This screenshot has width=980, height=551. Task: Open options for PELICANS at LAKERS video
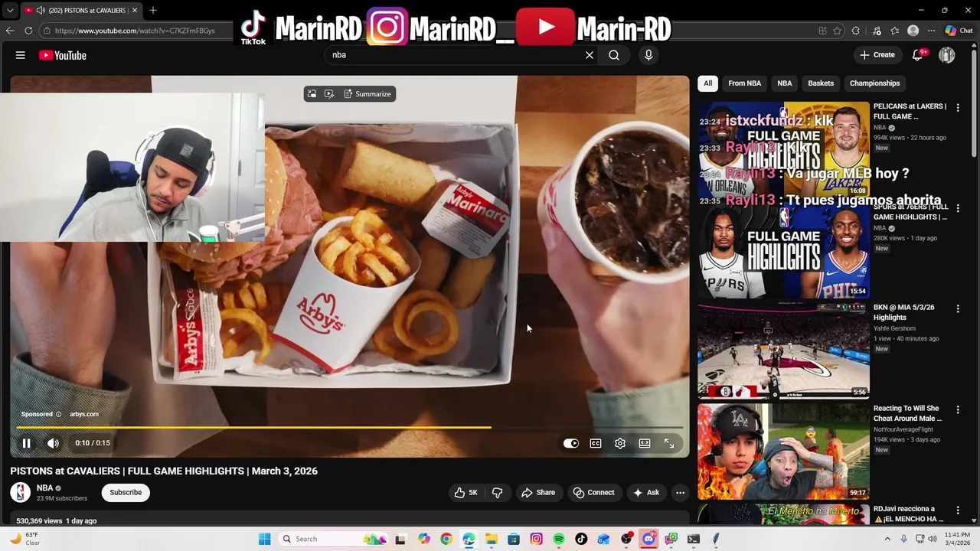click(958, 108)
